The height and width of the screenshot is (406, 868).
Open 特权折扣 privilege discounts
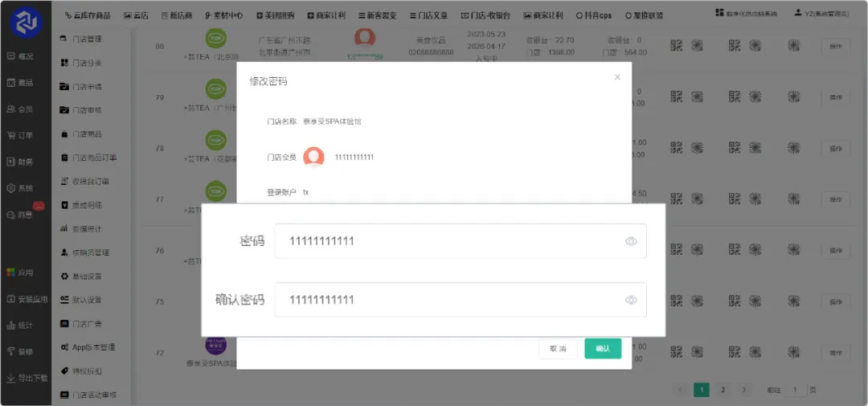tap(81, 371)
